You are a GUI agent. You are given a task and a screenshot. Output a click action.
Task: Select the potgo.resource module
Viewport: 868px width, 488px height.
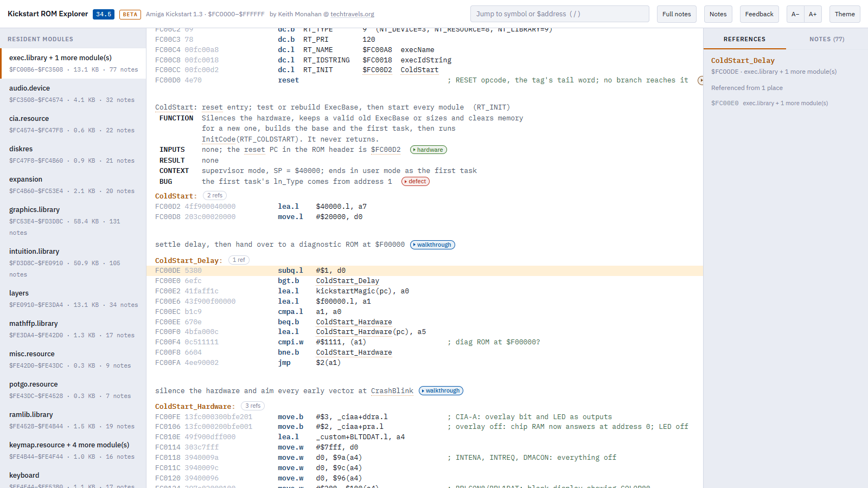coord(73,390)
